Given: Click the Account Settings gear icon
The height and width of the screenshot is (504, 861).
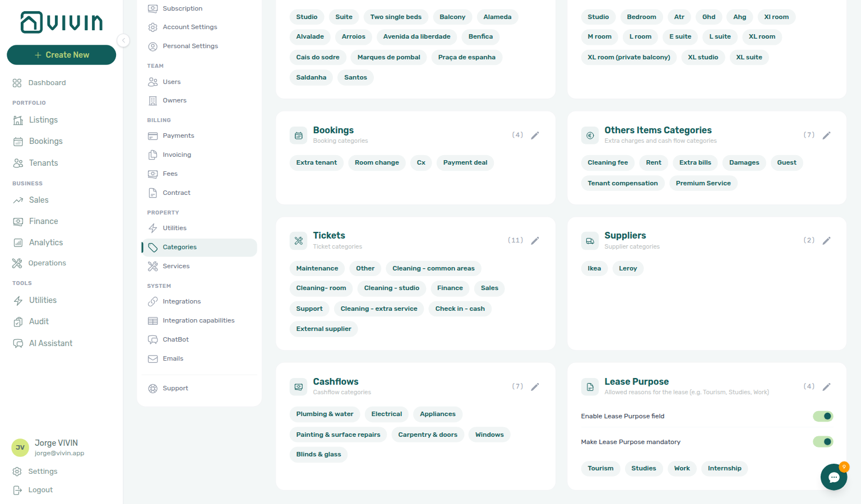Looking at the screenshot, I should click(x=152, y=27).
